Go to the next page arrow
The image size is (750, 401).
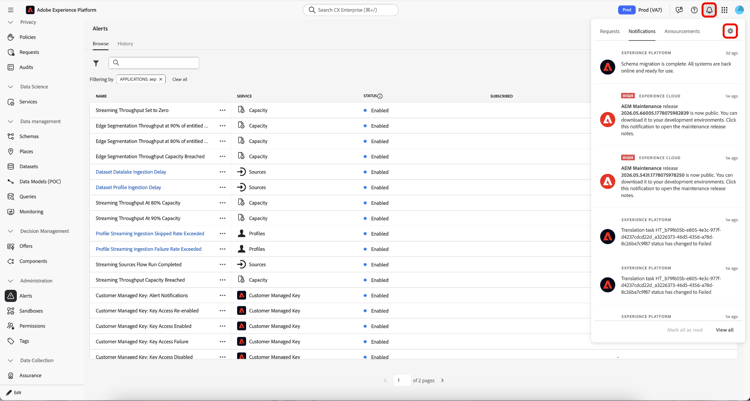tap(442, 380)
